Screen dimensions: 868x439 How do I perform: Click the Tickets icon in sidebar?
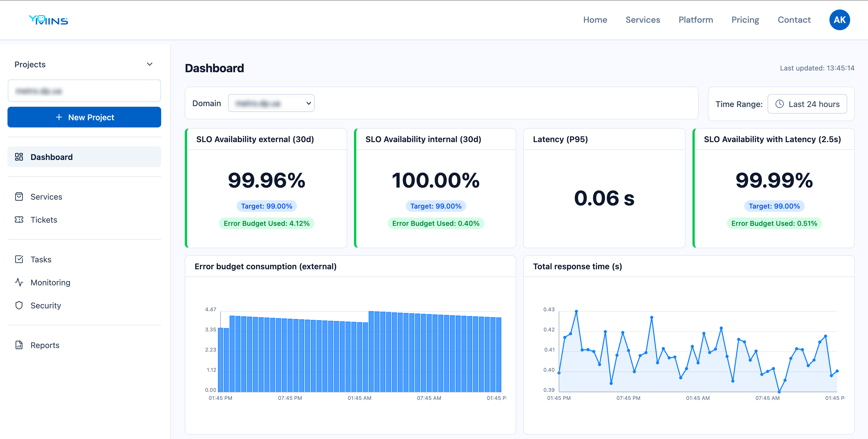(x=19, y=220)
